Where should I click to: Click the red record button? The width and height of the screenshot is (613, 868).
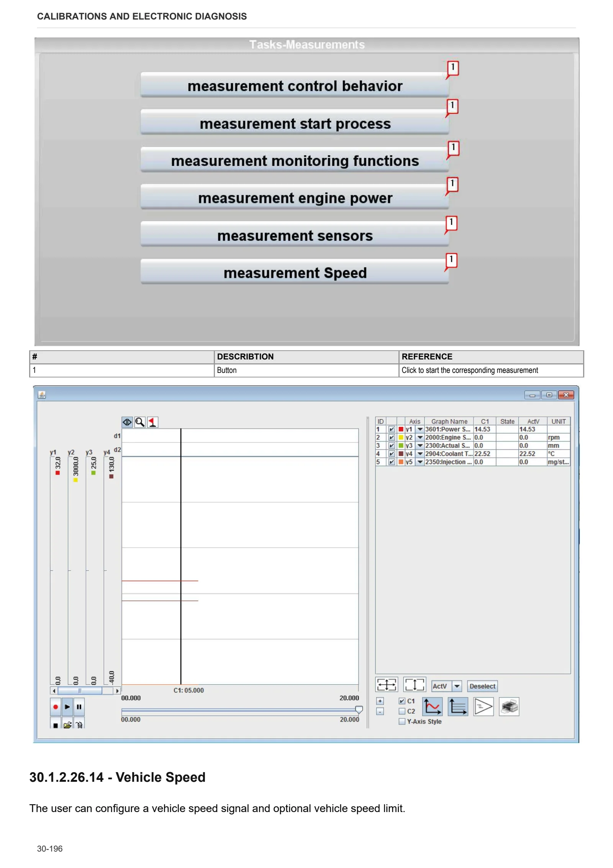(56, 707)
